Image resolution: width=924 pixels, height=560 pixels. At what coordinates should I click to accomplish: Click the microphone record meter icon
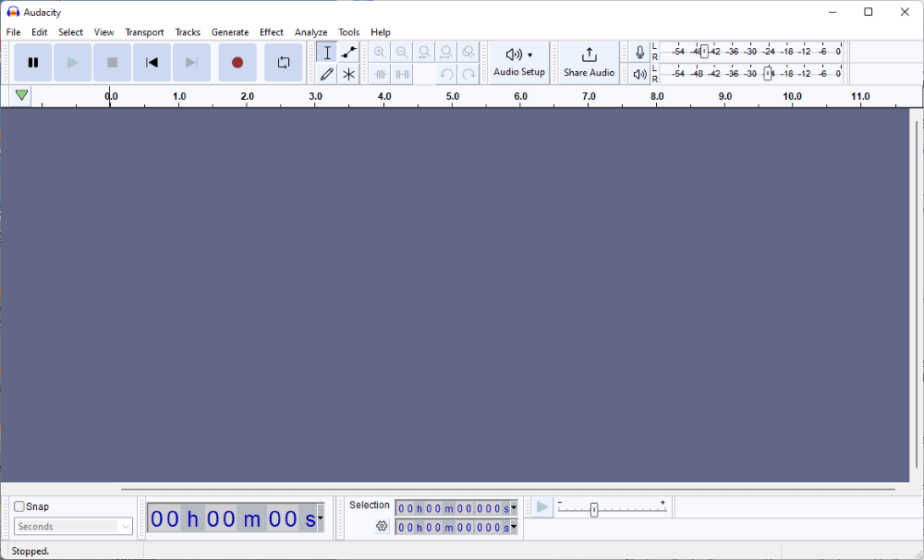(639, 53)
